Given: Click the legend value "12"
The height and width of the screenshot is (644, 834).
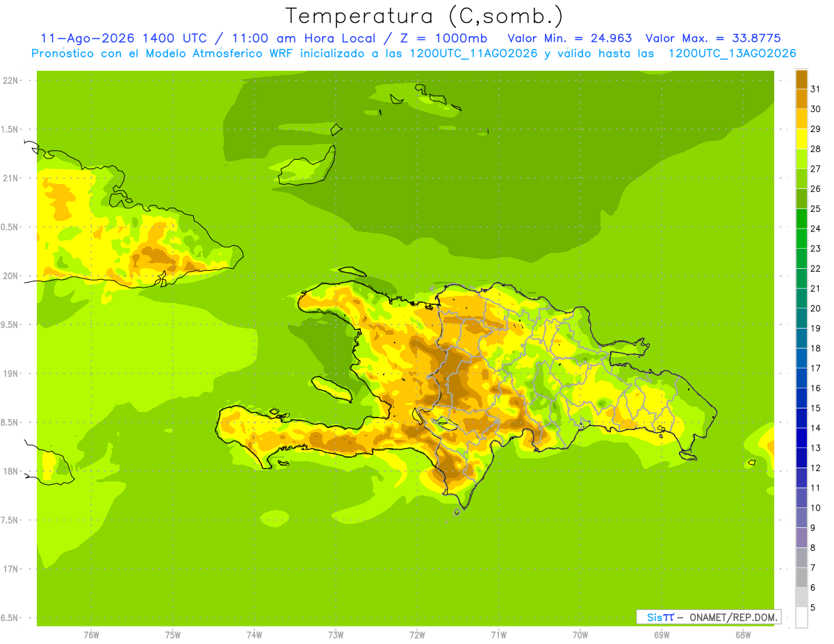Looking at the screenshot, I should (816, 468).
